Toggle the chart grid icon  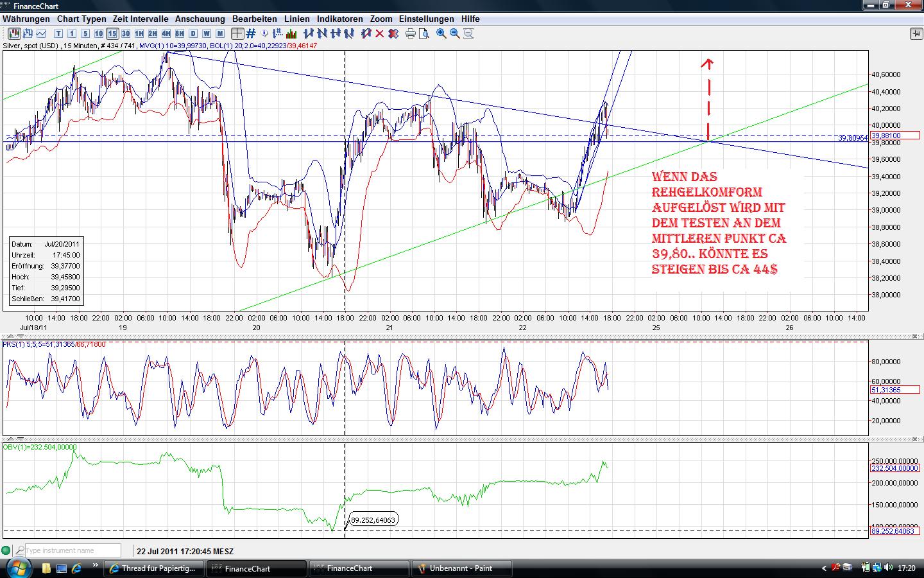[251, 33]
